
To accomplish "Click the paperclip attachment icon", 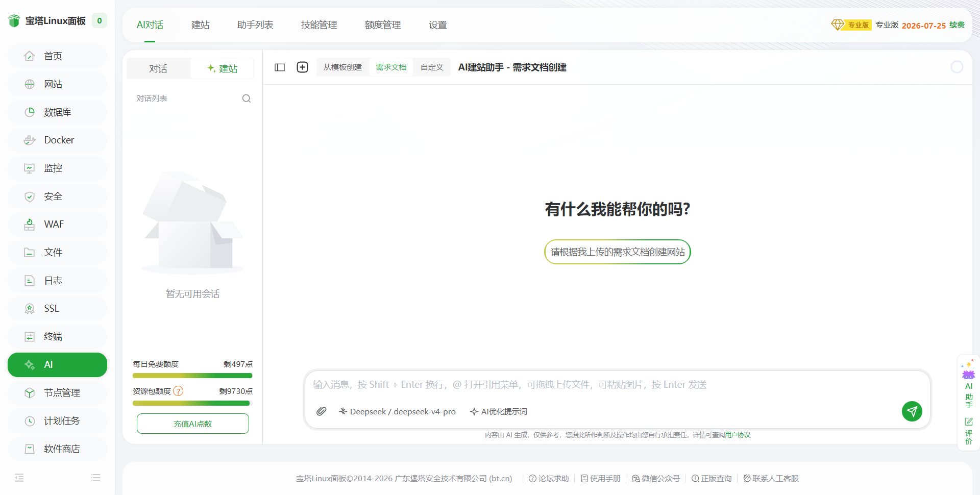I will pos(321,411).
